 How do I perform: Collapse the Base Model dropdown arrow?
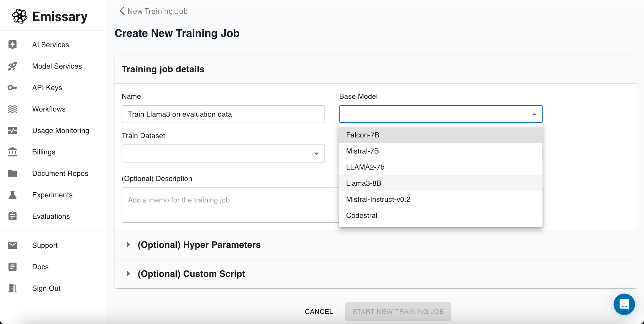pos(534,114)
